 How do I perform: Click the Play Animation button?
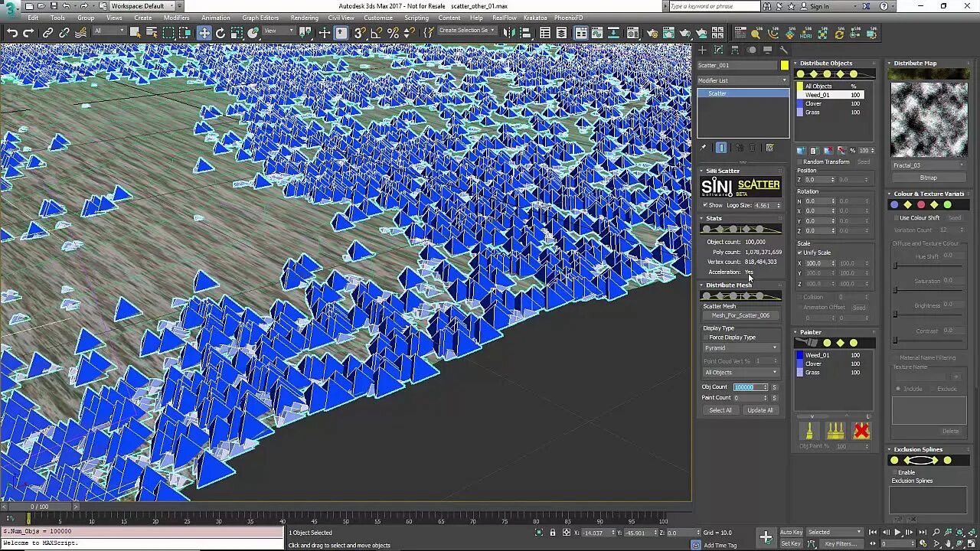[x=897, y=532]
